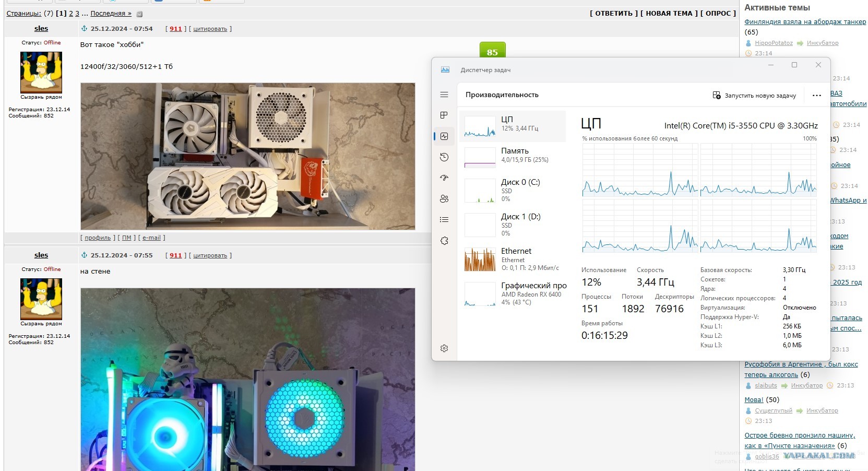Click anchor icon of the 07:54 post
Viewport: 868px width, 471px height.
pos(84,29)
